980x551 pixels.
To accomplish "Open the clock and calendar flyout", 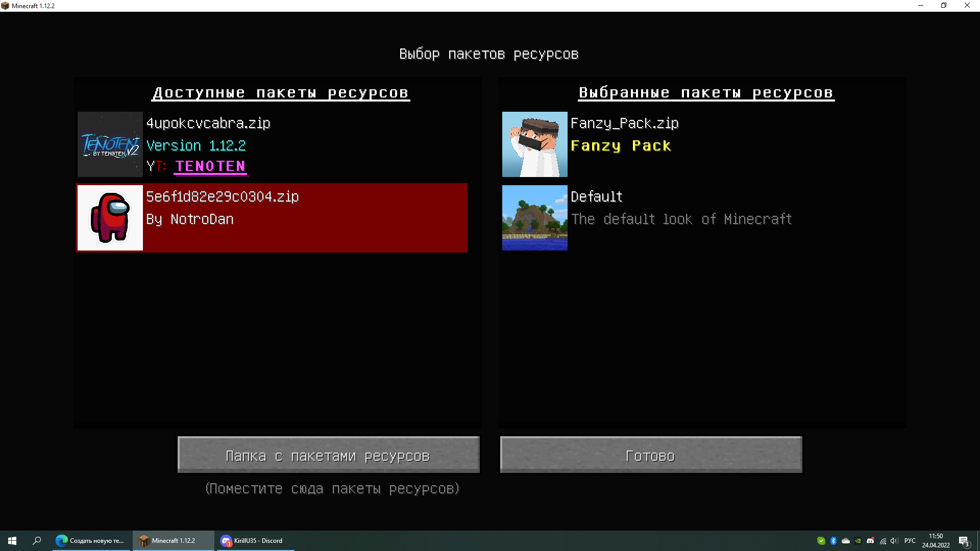I will (936, 541).
